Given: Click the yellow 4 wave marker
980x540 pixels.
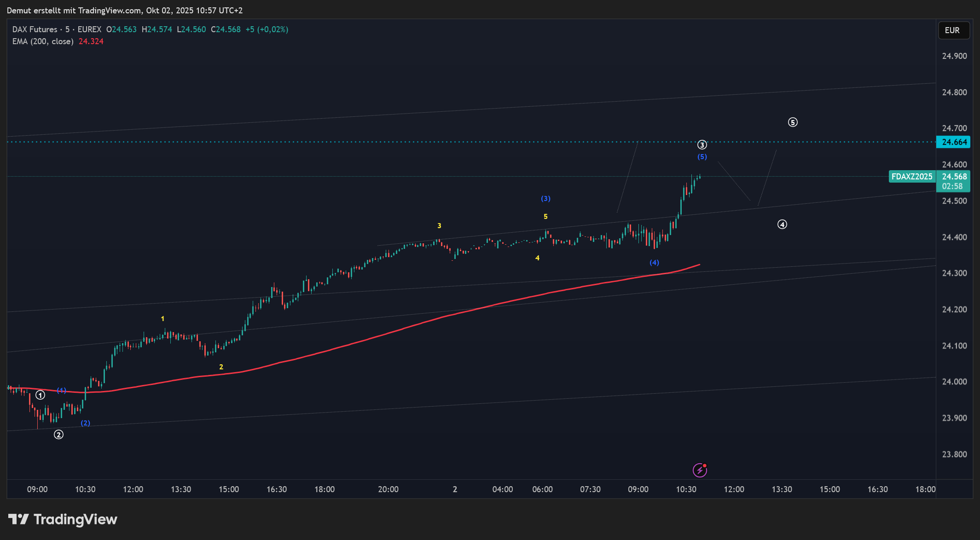Looking at the screenshot, I should [537, 258].
